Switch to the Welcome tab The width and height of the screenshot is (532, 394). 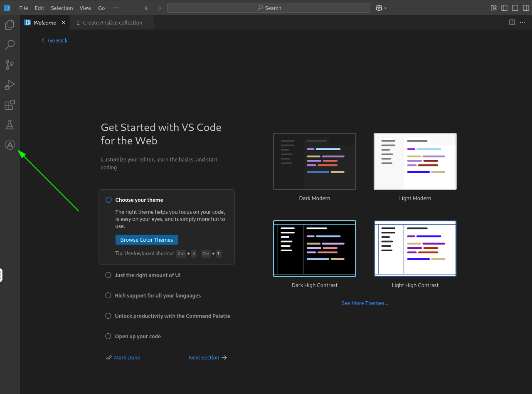pos(45,22)
